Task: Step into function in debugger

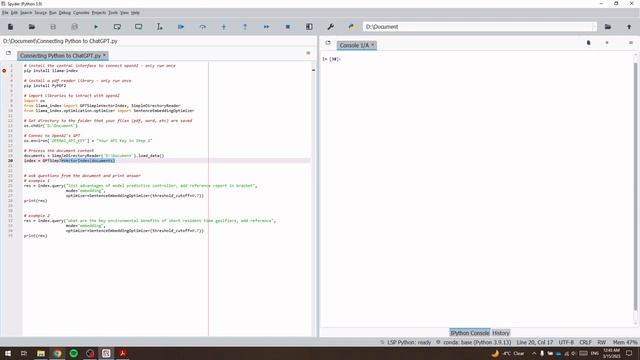Action: [224, 27]
